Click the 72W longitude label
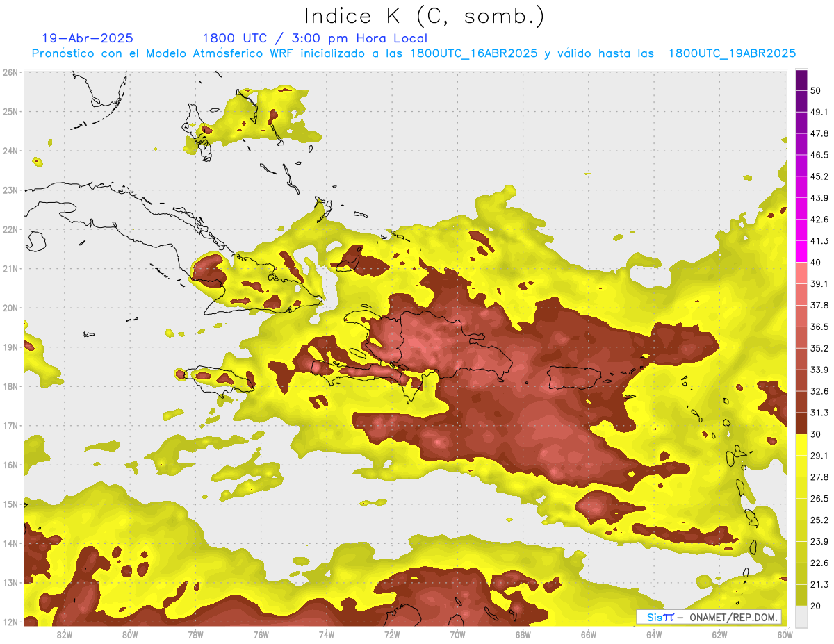This screenshot has width=834, height=644. tap(392, 635)
